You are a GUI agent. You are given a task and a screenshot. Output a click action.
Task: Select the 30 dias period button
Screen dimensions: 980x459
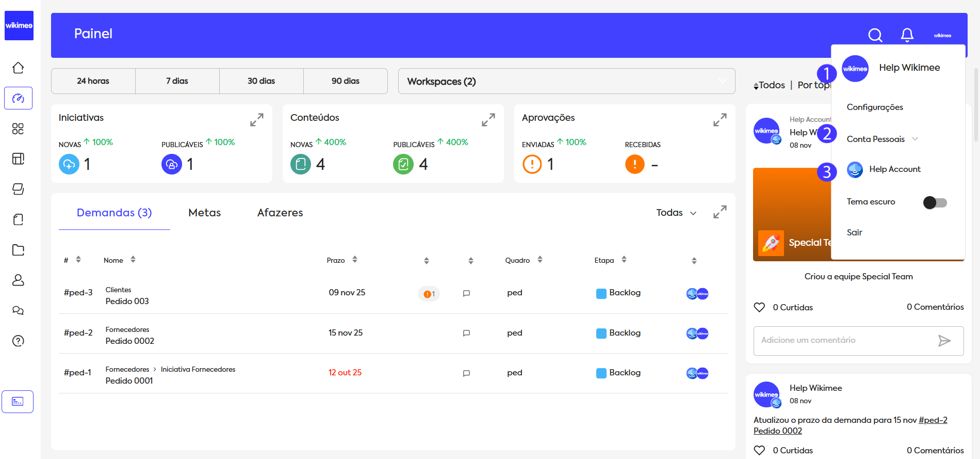(261, 81)
